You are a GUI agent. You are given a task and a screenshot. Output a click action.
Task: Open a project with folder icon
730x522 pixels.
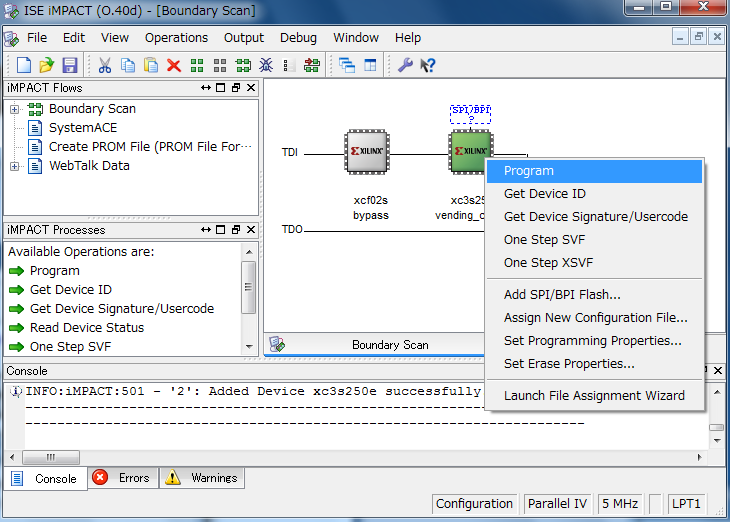point(47,65)
